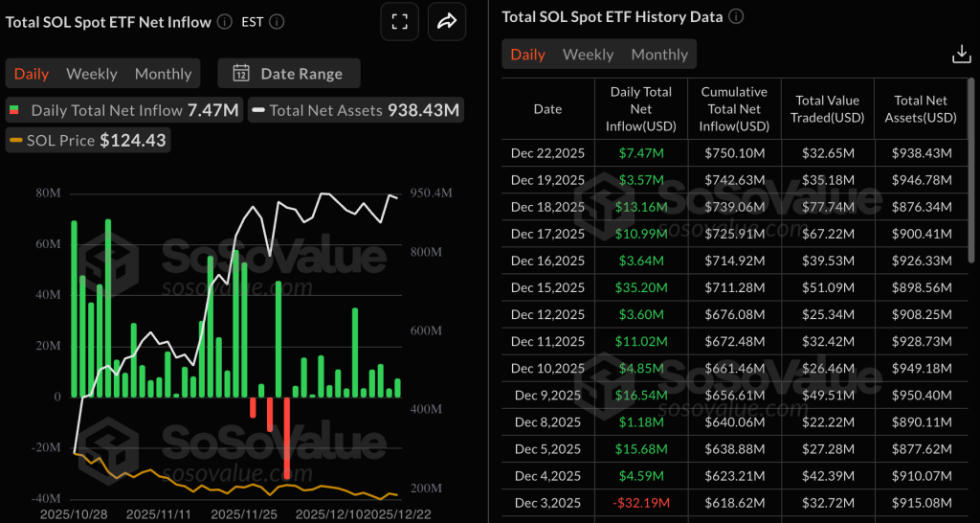Viewport: 980px width, 523px height.
Task: Hide the SOL Price line series
Action: point(88,141)
